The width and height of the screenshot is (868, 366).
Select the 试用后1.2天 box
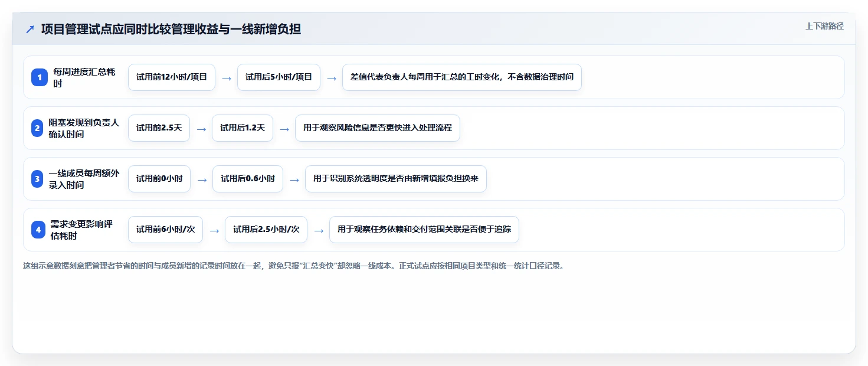(243, 128)
